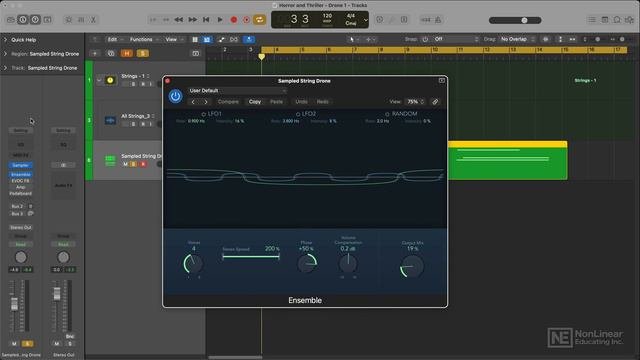Viewport: 640px width, 360px height.
Task: Click the Strings - 1 track icon
Action: tap(110, 80)
